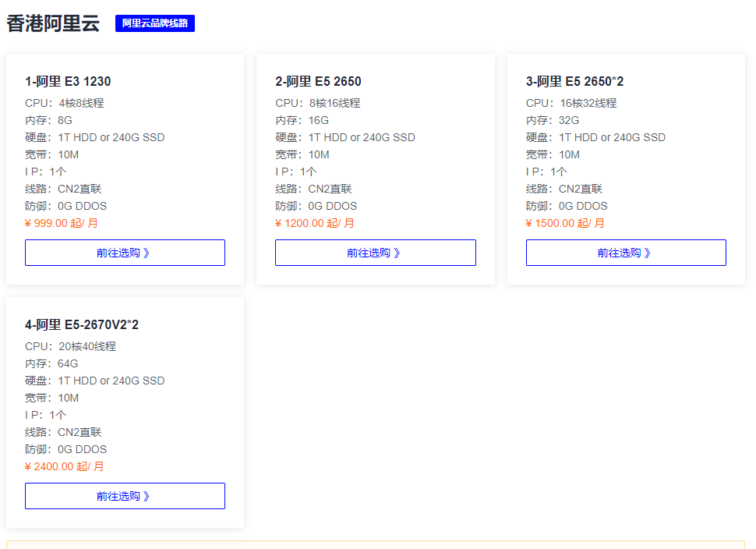Screen dimensions: 756x549
Task: Click the 硬盘 line in the E5 2650 card
Action: coord(345,137)
